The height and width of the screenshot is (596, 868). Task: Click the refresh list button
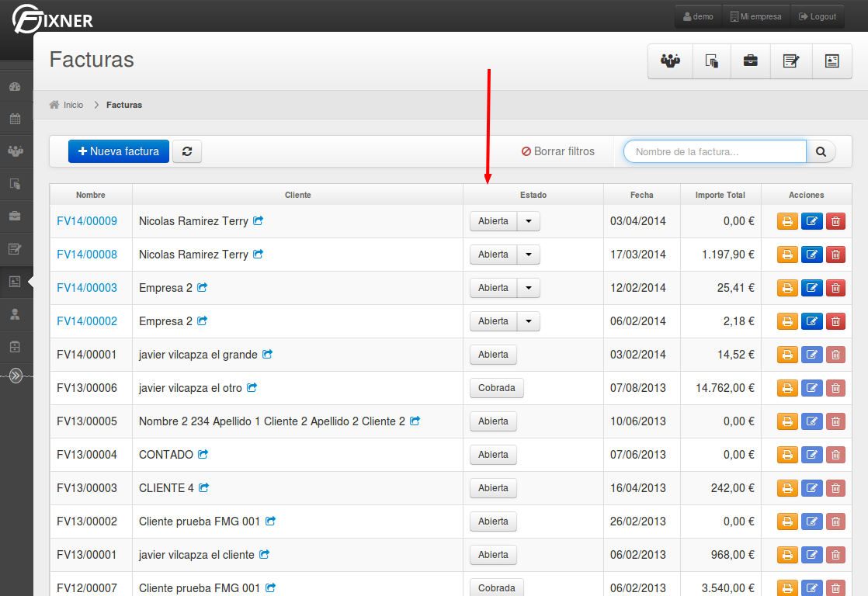point(187,151)
